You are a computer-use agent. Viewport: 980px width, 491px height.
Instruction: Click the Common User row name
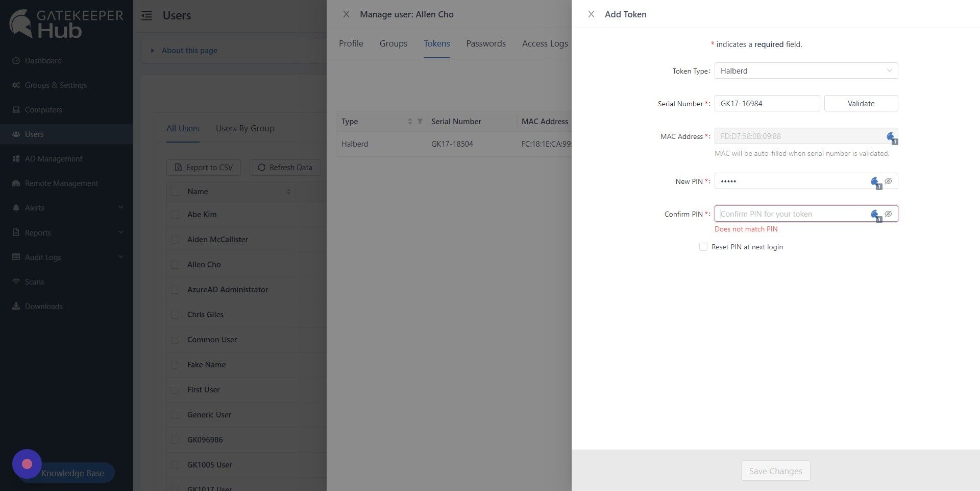[x=212, y=340]
